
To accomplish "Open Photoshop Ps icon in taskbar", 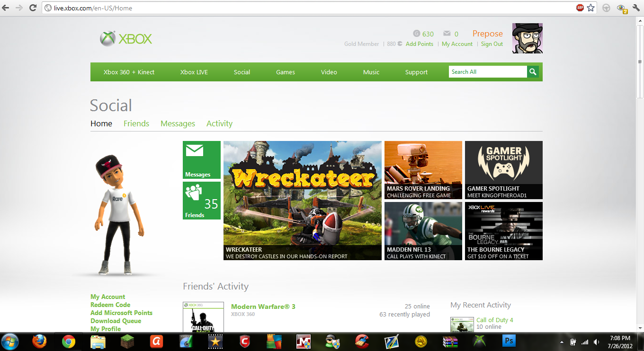I will tap(509, 341).
